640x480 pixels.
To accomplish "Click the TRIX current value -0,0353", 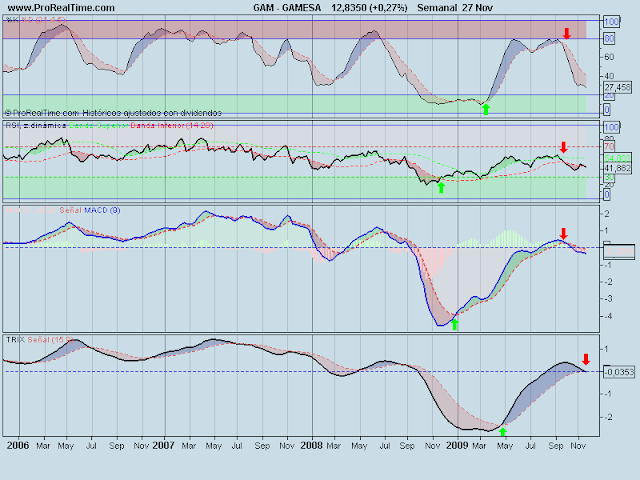I will pyautogui.click(x=619, y=372).
